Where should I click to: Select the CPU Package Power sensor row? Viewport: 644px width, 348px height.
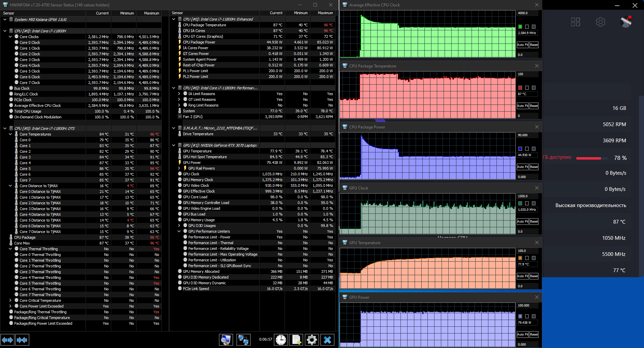(x=199, y=42)
